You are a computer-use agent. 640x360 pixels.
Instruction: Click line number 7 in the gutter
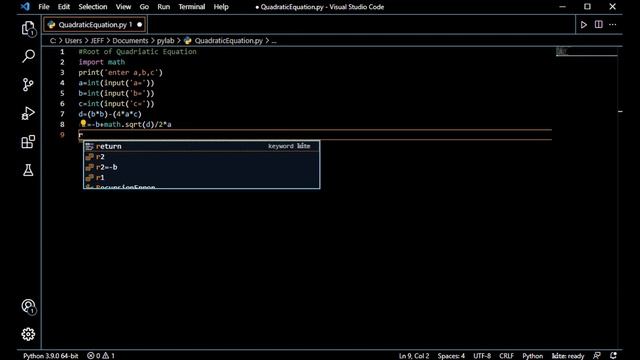[x=62, y=114]
